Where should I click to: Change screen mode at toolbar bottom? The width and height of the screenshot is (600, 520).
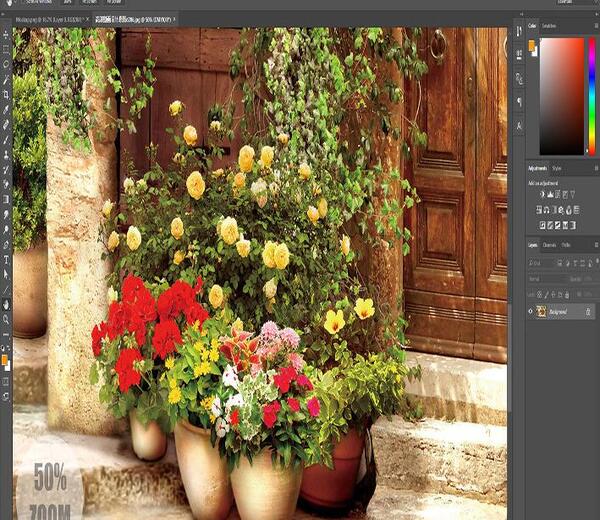pyautogui.click(x=6, y=396)
